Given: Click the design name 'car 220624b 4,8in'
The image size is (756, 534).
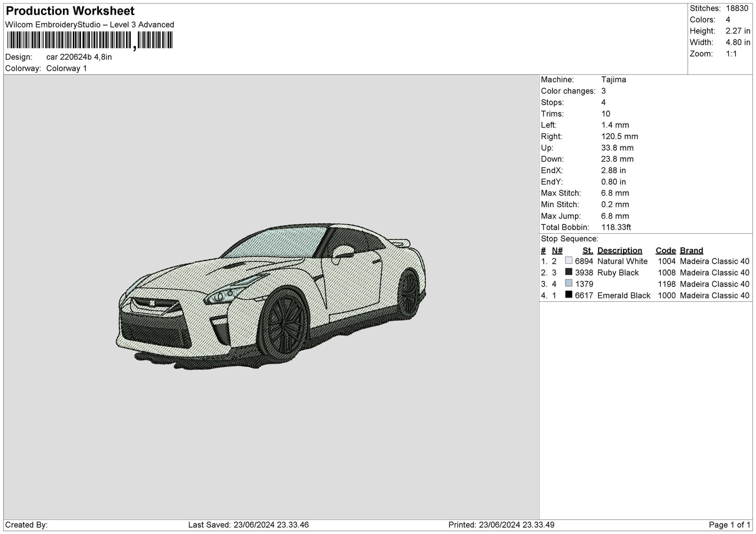Looking at the screenshot, I should pos(79,57).
